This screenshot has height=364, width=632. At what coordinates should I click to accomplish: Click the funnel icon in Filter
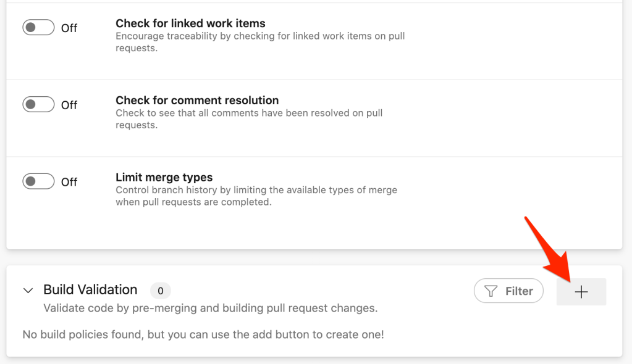click(491, 291)
